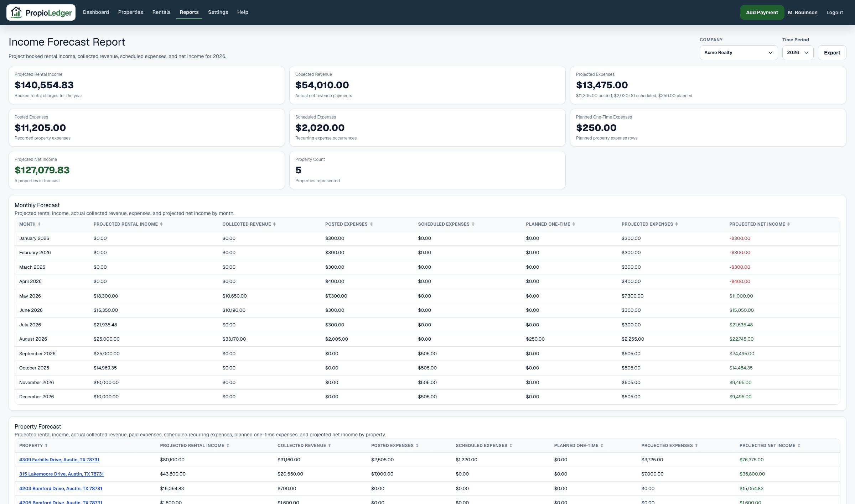Image resolution: width=855 pixels, height=504 pixels.
Task: Click the Logout link
Action: coord(835,12)
